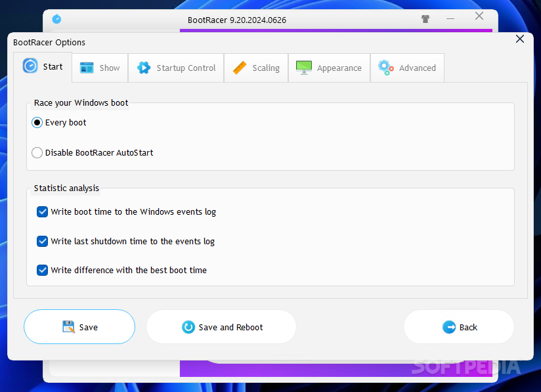Click the Start tab stopwatch icon
Screen dimensions: 541x392
click(30, 66)
